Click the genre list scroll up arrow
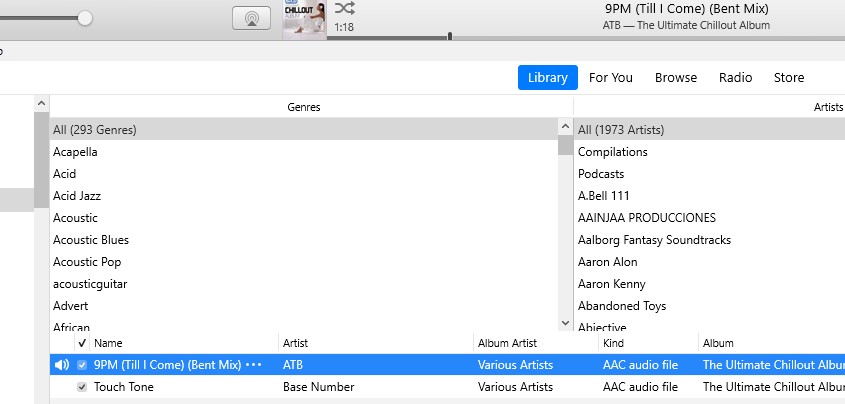845x404 pixels. click(565, 127)
